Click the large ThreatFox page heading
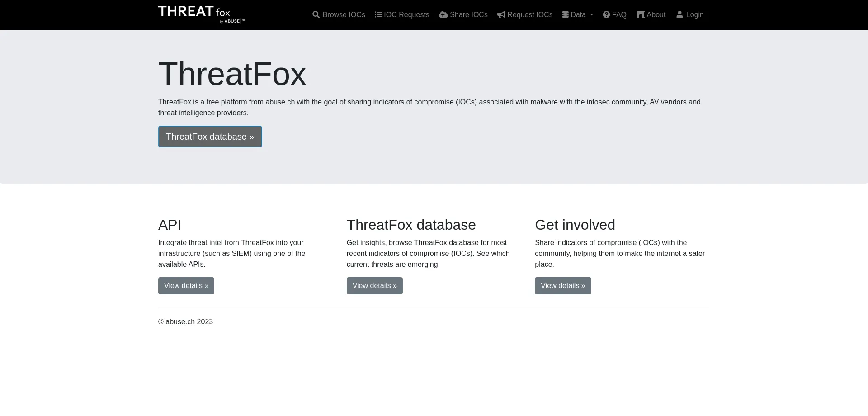The width and height of the screenshot is (868, 416). click(x=232, y=74)
